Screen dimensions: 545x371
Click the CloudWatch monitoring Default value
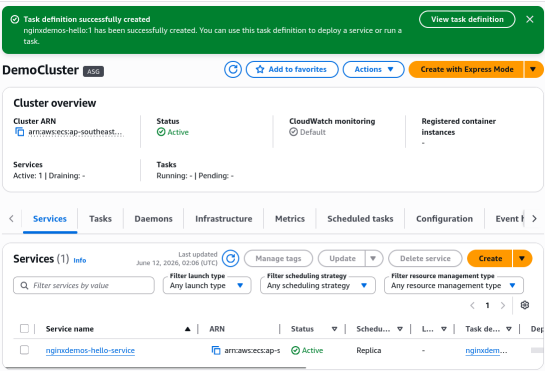coord(308,132)
